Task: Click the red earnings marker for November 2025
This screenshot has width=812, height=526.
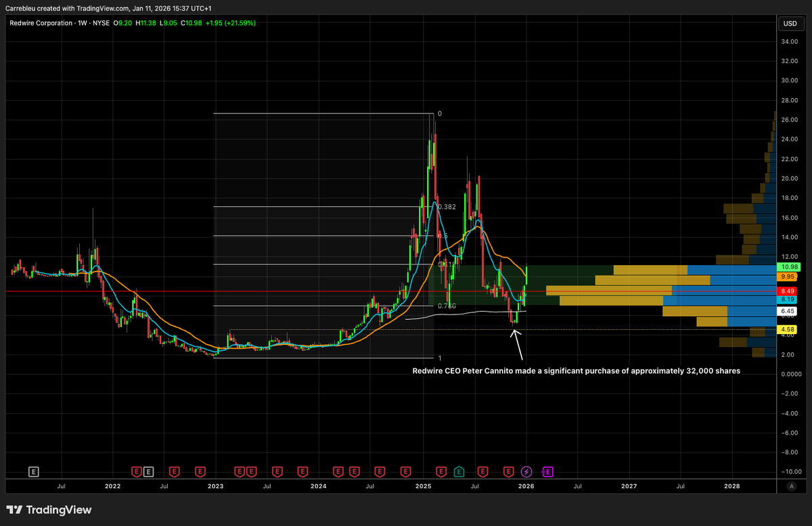Action: pyautogui.click(x=510, y=471)
